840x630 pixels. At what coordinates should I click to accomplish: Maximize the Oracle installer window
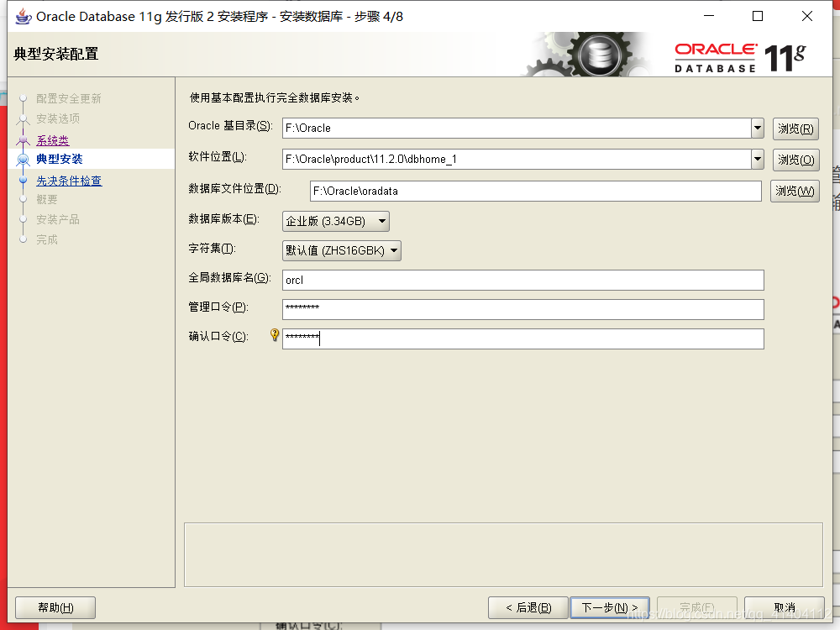point(758,16)
